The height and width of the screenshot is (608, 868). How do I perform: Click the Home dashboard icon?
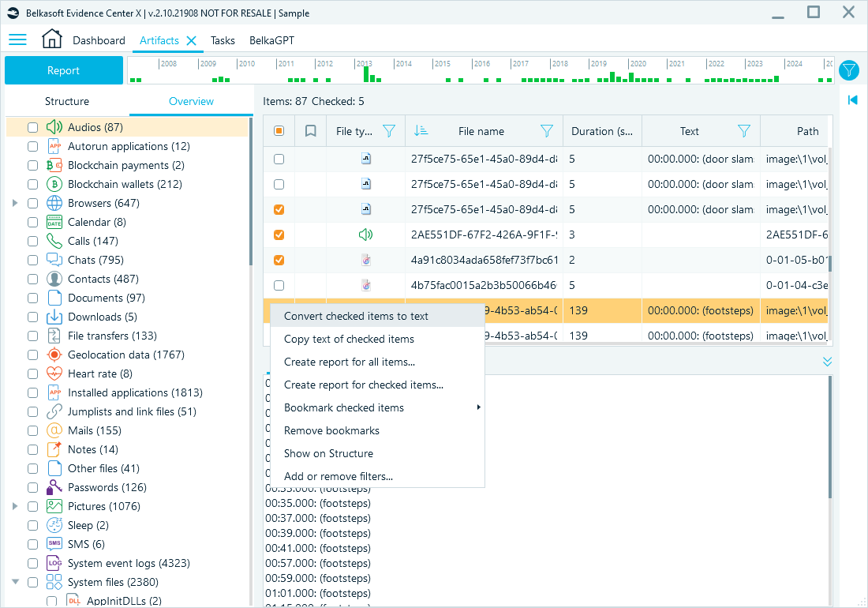[x=51, y=39]
